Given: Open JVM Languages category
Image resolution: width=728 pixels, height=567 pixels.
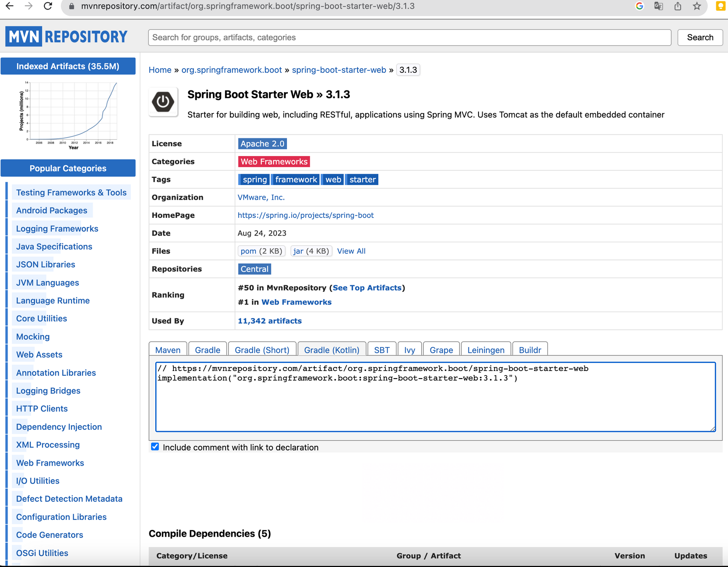Looking at the screenshot, I should (48, 283).
